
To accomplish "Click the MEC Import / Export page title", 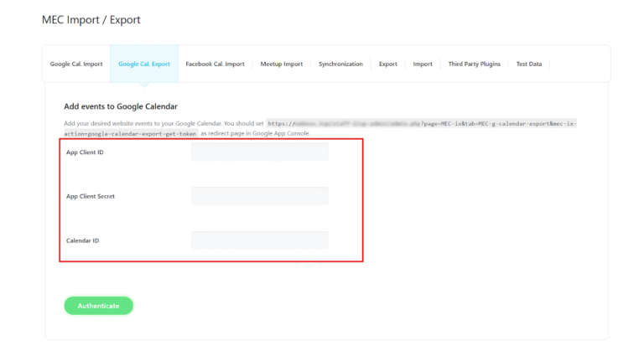I will (x=91, y=19).
